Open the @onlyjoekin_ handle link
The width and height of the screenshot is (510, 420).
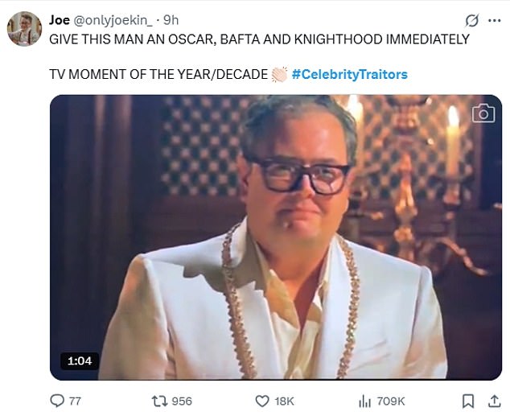114,20
